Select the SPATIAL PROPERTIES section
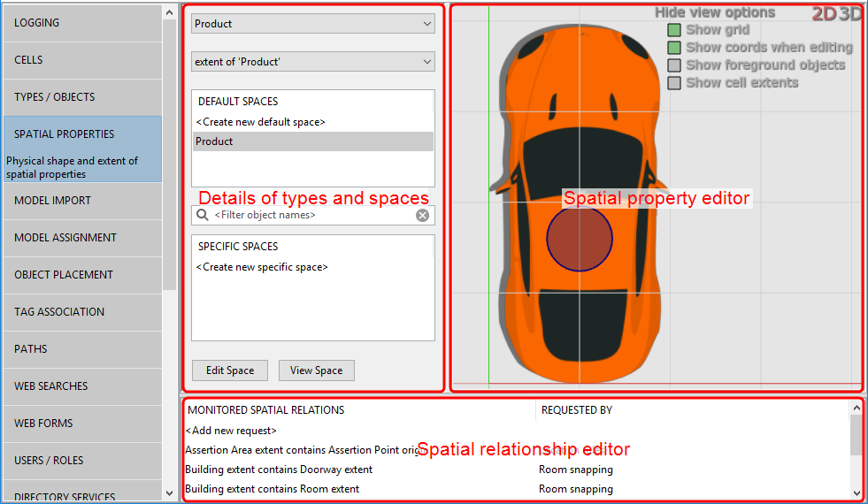Viewport: 868px width, 504px height. point(82,149)
